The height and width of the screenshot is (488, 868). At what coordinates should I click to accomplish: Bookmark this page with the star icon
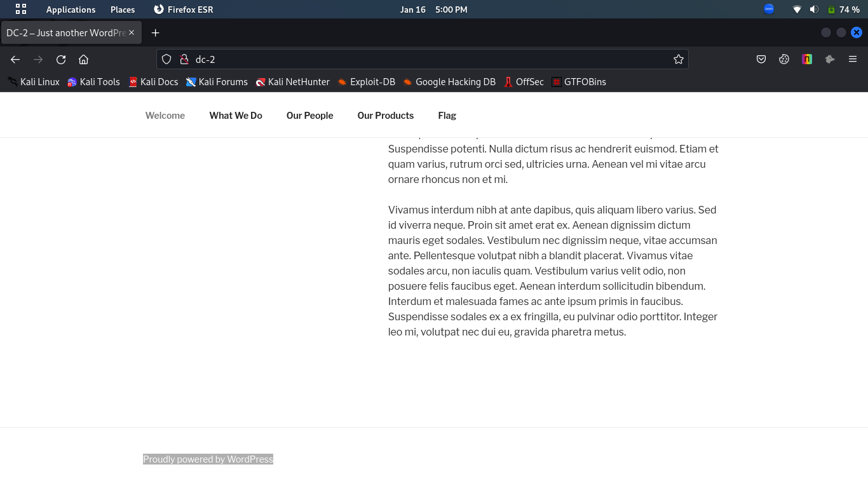click(x=678, y=59)
